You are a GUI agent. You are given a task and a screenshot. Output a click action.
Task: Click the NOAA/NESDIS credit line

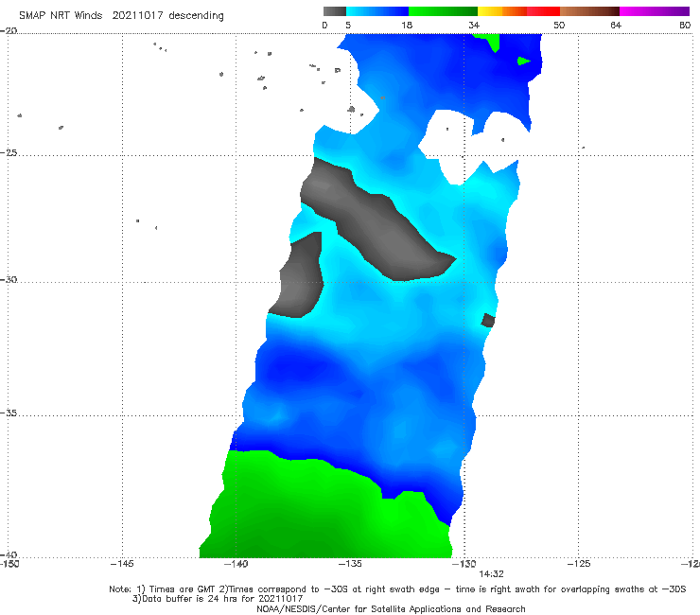coord(391,608)
